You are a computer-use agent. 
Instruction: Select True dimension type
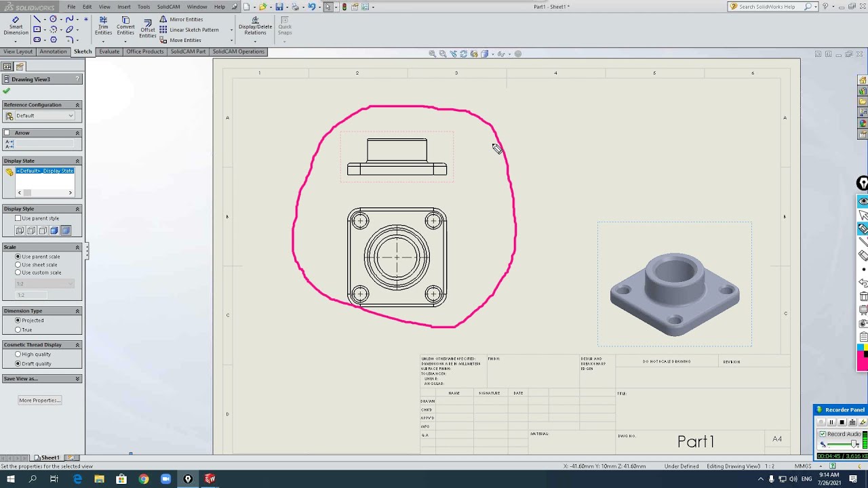click(x=18, y=330)
